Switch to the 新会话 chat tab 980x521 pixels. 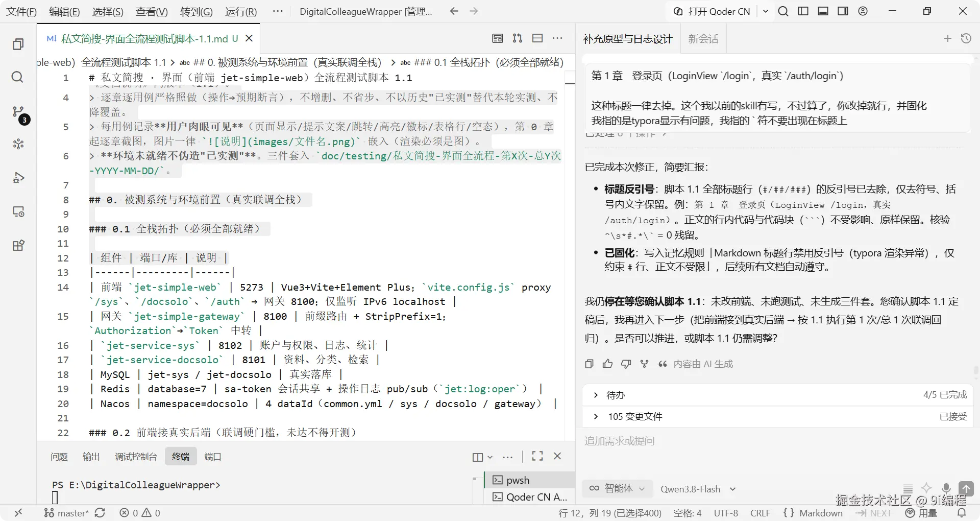(x=703, y=39)
